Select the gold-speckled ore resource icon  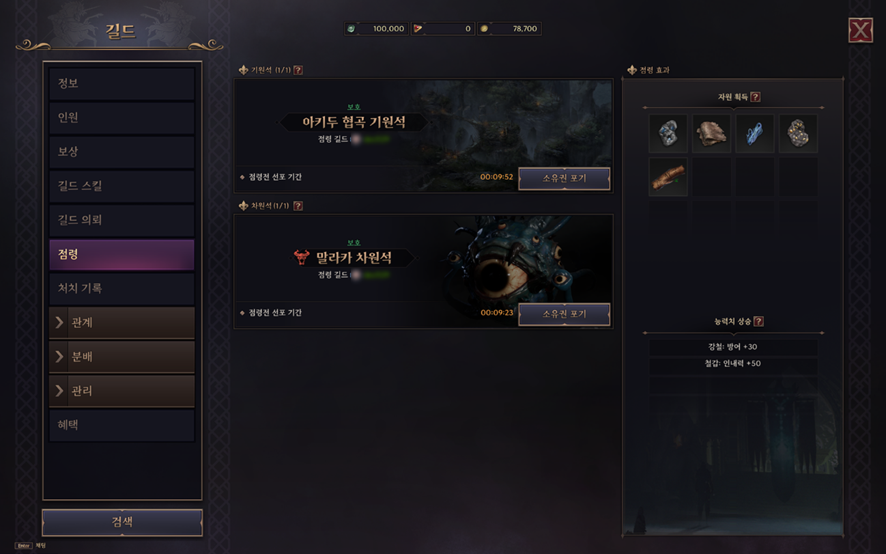[x=798, y=133]
